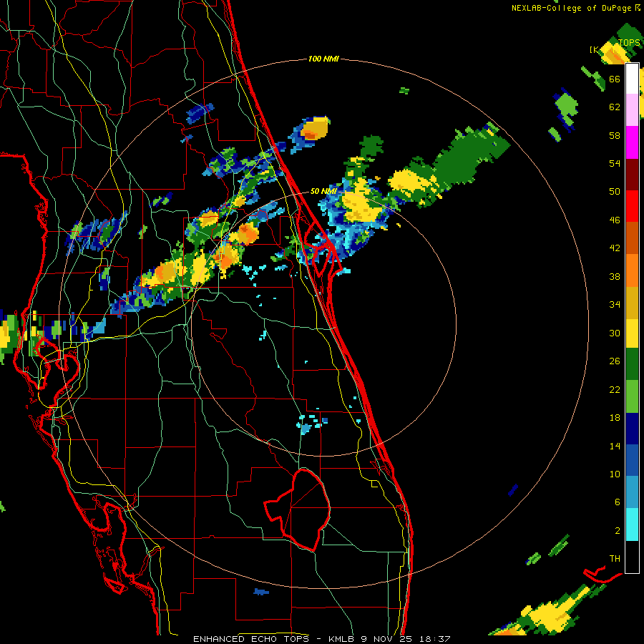
Task: Click the NEXLAB-College of DuPage title text
Action: click(x=572, y=8)
